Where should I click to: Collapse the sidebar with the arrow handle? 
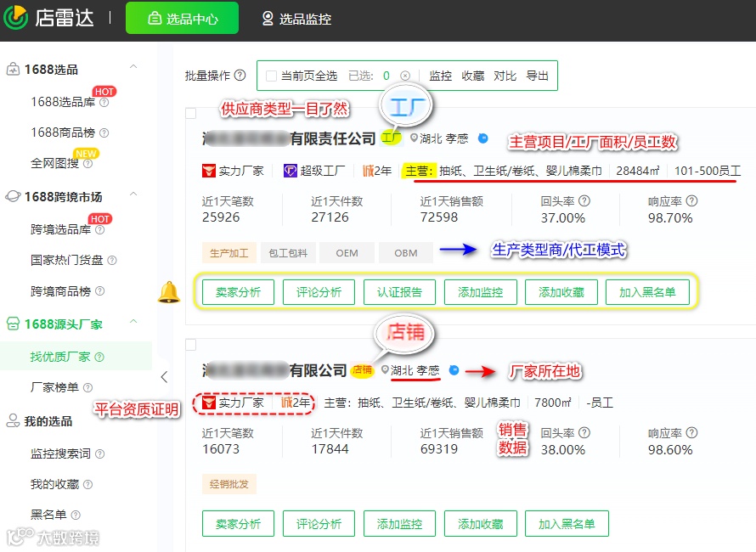(164, 376)
